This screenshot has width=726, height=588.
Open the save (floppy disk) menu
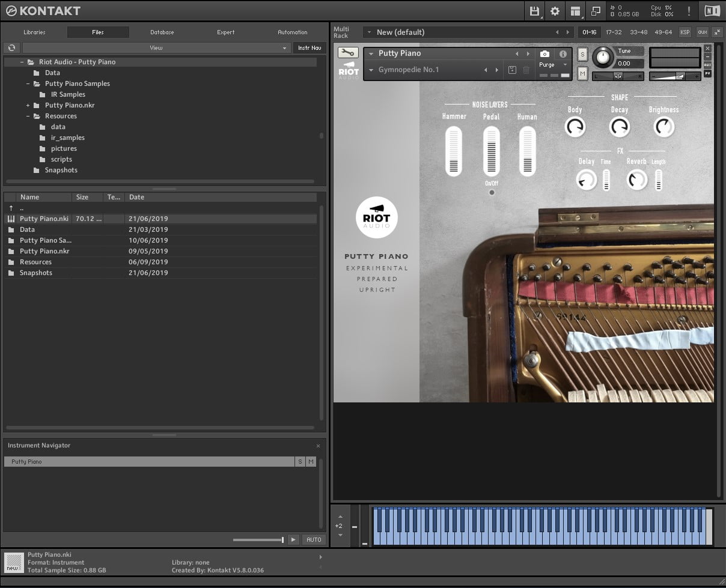[534, 11]
